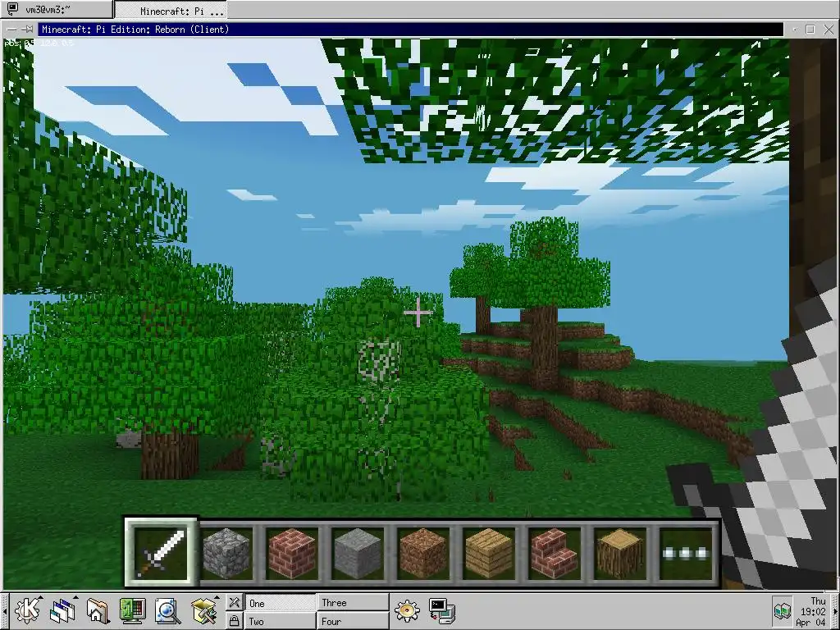
Task: Select the Minecraft: Pi taskbar entry
Action: 171,10
